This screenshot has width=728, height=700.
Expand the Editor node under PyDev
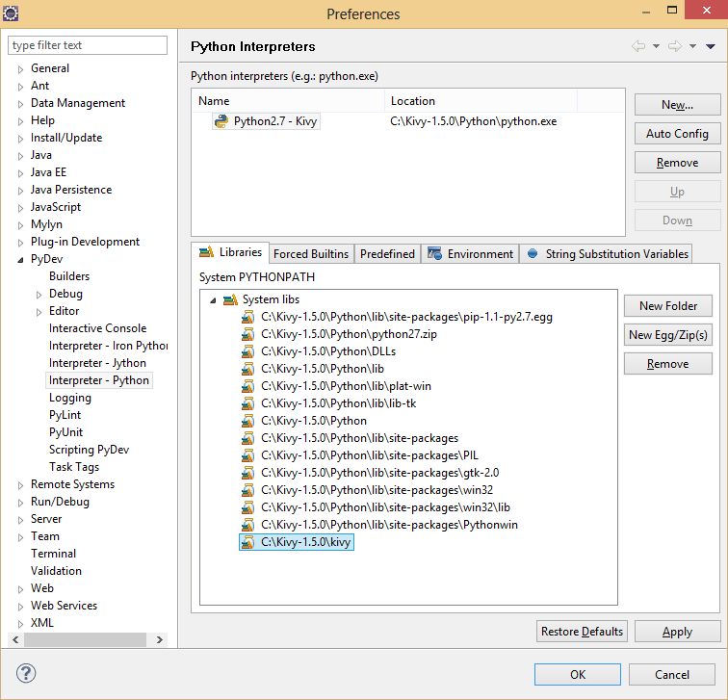pyautogui.click(x=39, y=312)
